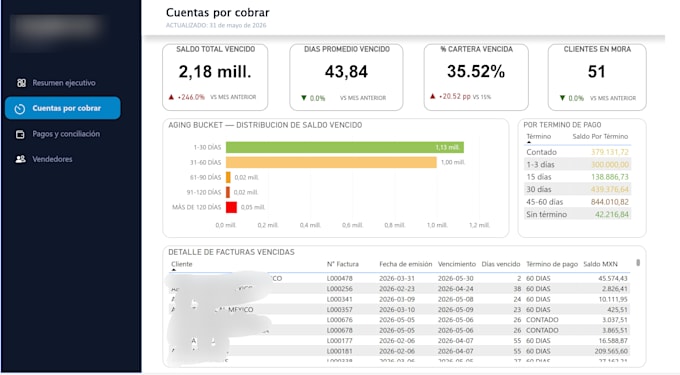
Task: Click the amount 844.010,82
Action: pos(609,202)
